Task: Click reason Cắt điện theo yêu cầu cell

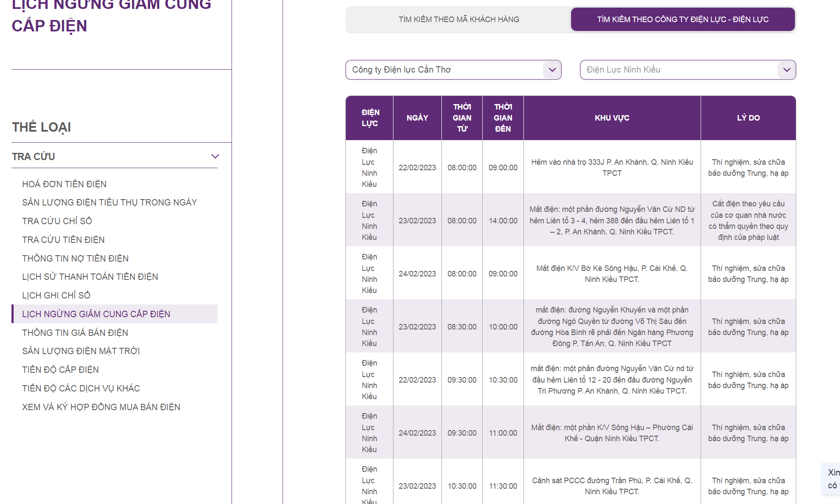Action: tap(748, 221)
